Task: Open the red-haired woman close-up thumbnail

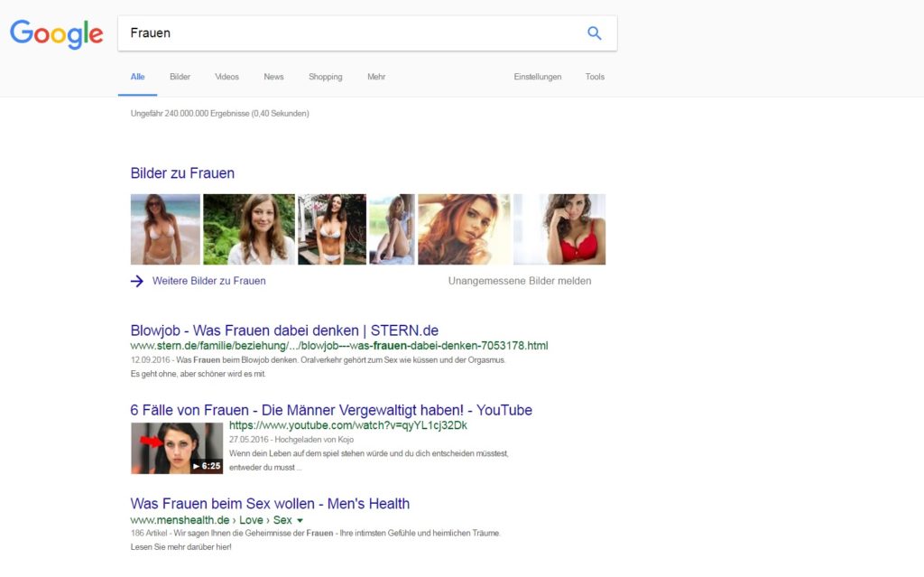Action: point(464,229)
